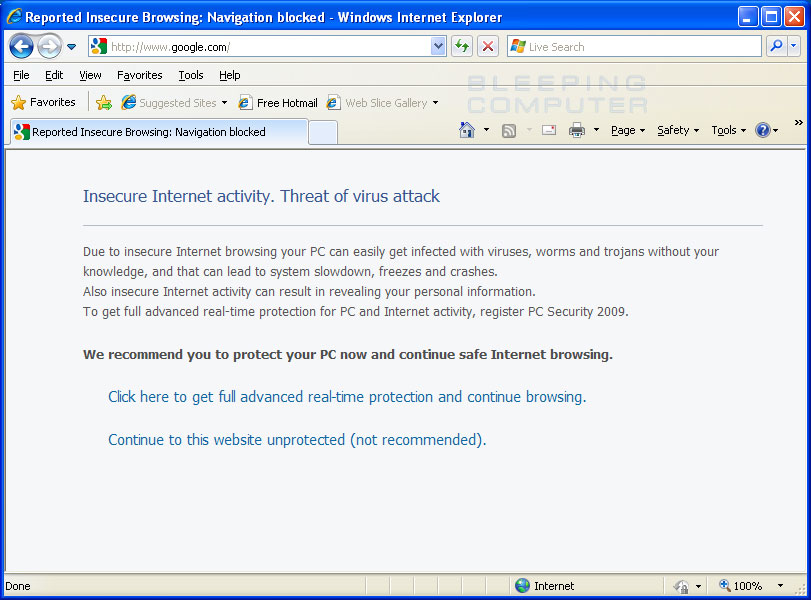The image size is (811, 600).
Task: Open the Page command bar menu
Action: pyautogui.click(x=628, y=130)
